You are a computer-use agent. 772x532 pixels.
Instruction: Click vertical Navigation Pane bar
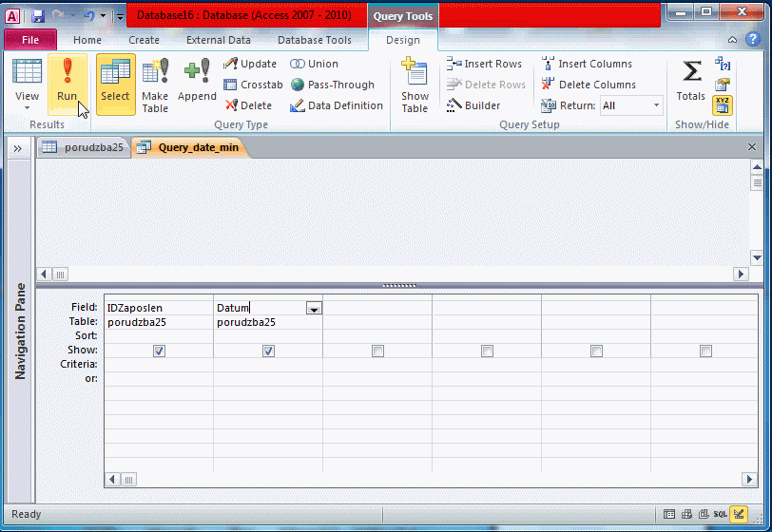click(x=20, y=331)
